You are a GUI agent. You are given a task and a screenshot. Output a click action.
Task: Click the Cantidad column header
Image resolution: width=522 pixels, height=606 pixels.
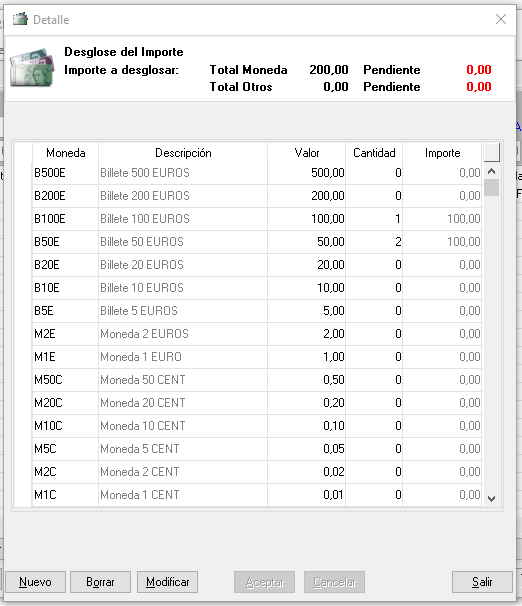[x=374, y=153]
